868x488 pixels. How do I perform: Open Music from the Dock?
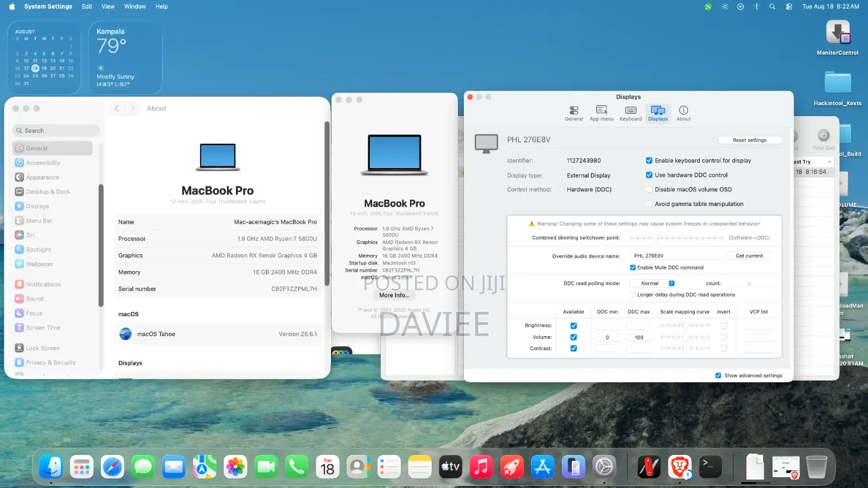(481, 467)
